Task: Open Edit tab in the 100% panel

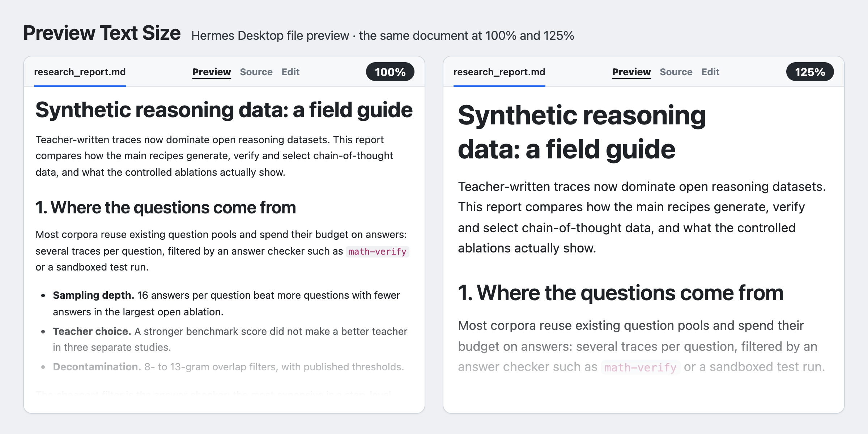Action: pyautogui.click(x=290, y=72)
